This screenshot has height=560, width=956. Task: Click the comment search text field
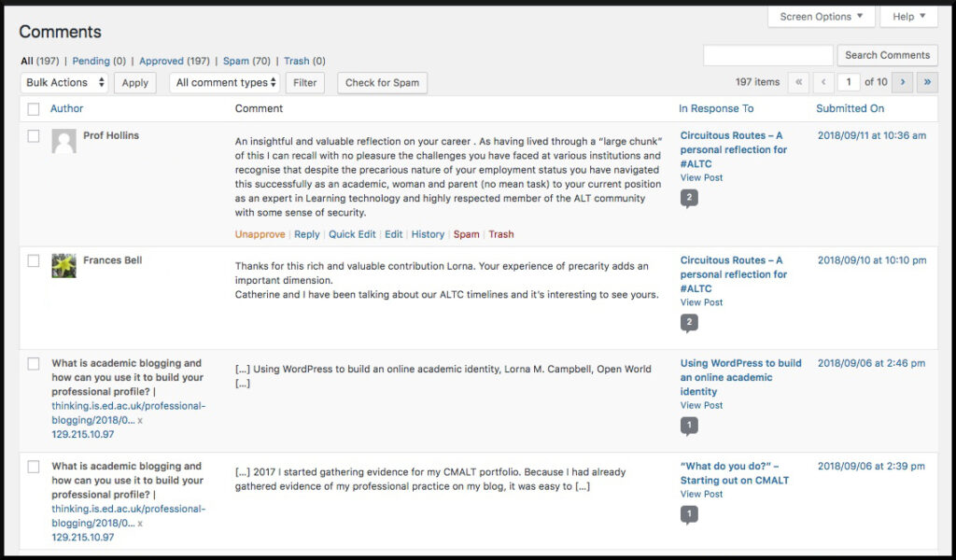click(767, 55)
